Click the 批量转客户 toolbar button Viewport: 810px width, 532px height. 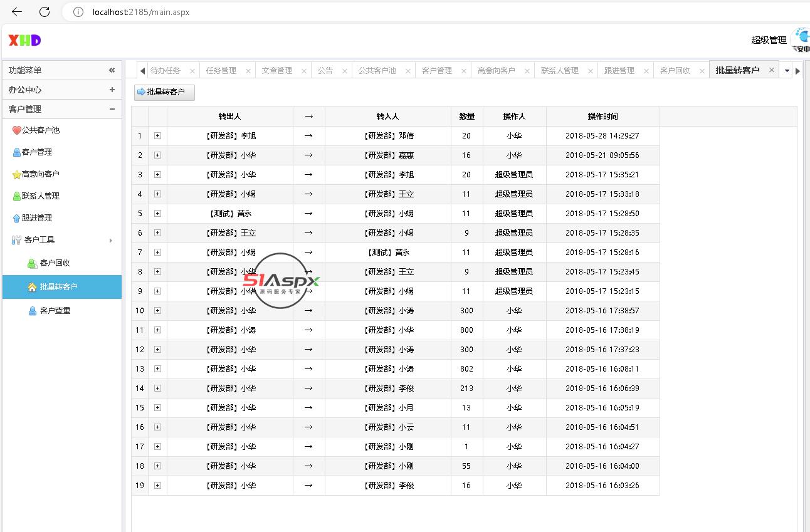(x=164, y=92)
